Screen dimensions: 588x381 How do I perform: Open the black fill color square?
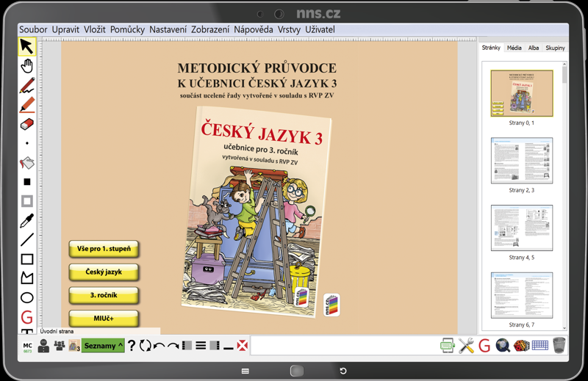(x=27, y=182)
